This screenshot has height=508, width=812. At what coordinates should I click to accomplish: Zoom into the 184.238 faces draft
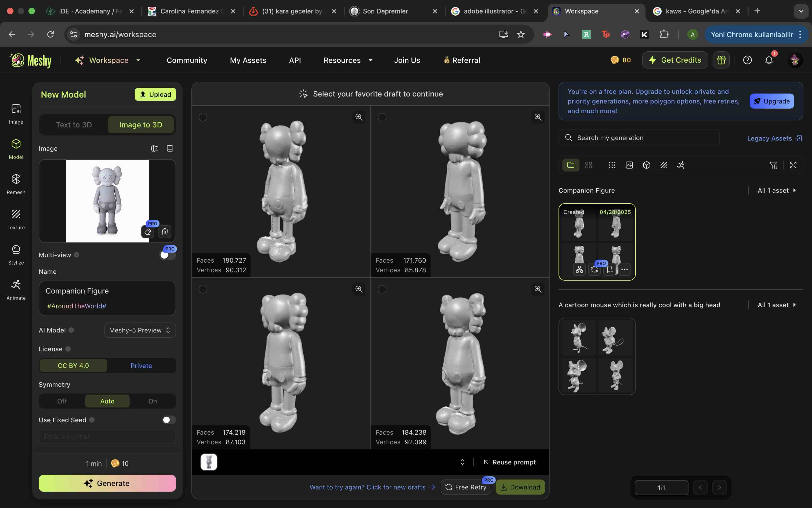point(538,289)
